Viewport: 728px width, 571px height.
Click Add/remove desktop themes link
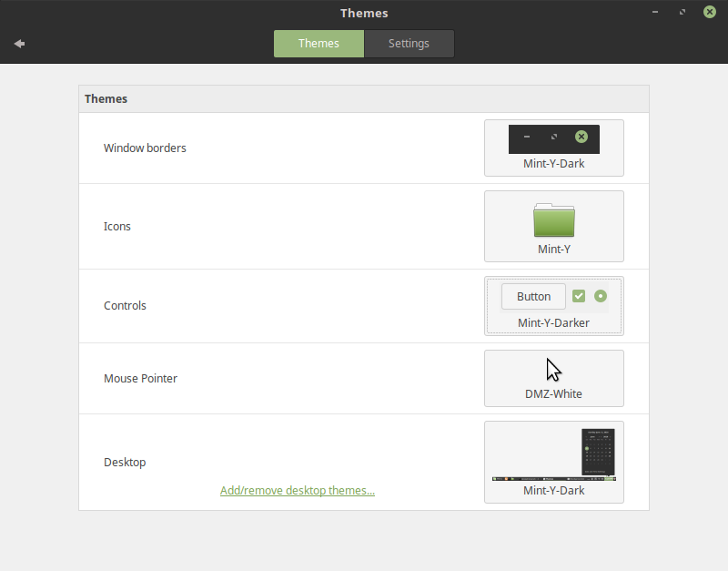[298, 491]
